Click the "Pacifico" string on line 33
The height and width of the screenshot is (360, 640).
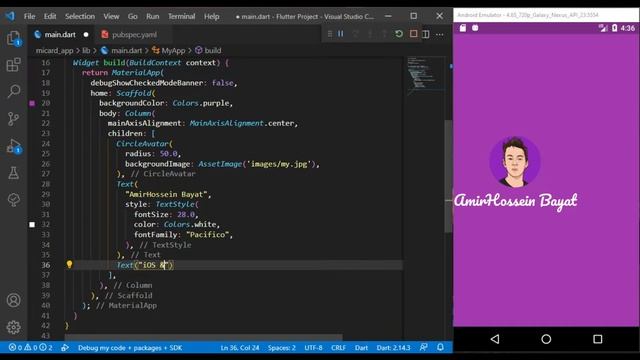click(x=207, y=235)
